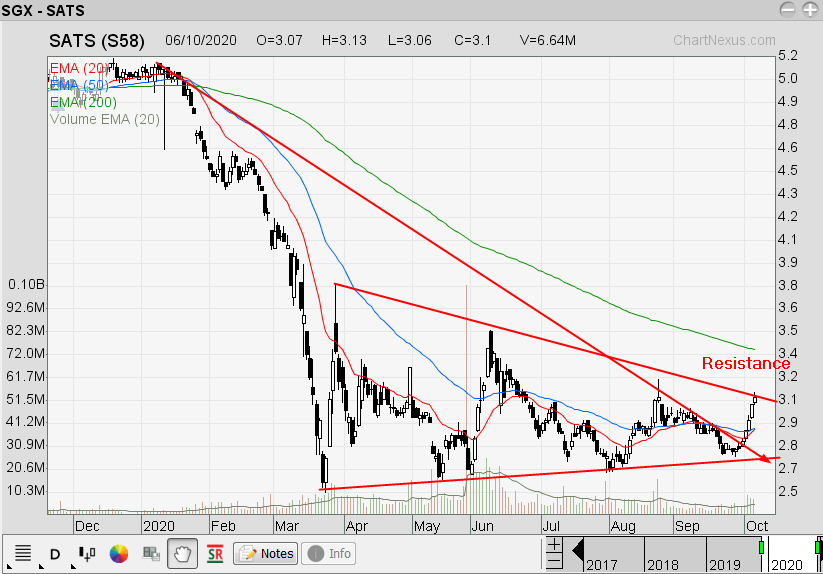Screen dimensions: 823x574
Task: Click the red Resistance annotation label
Action: tap(746, 363)
